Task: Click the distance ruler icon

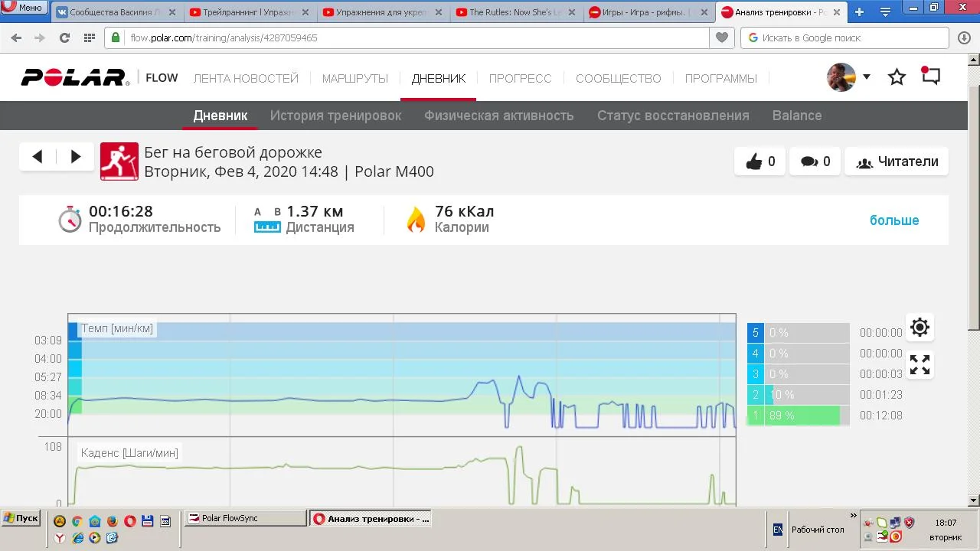Action: pos(267,227)
